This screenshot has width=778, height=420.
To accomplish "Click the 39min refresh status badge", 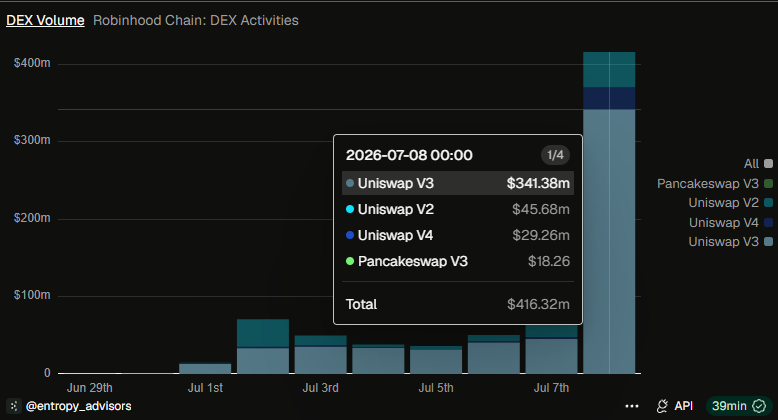I will coord(739,406).
